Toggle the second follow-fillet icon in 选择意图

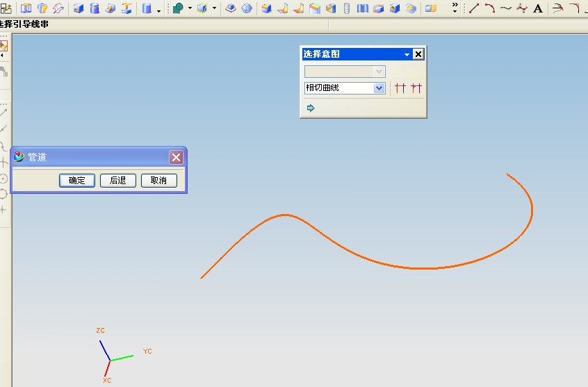pyautogui.click(x=416, y=88)
